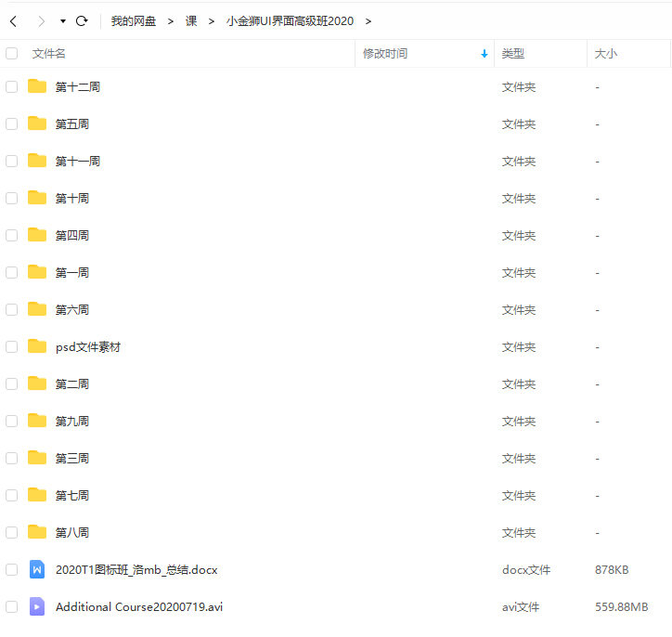
Task: Click the avi文件 type cell
Action: tap(521, 607)
